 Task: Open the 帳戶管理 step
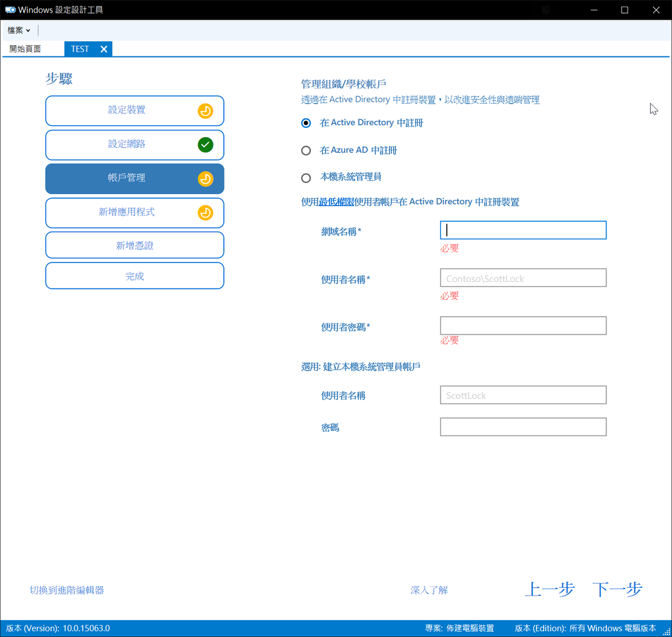pyautogui.click(x=135, y=178)
